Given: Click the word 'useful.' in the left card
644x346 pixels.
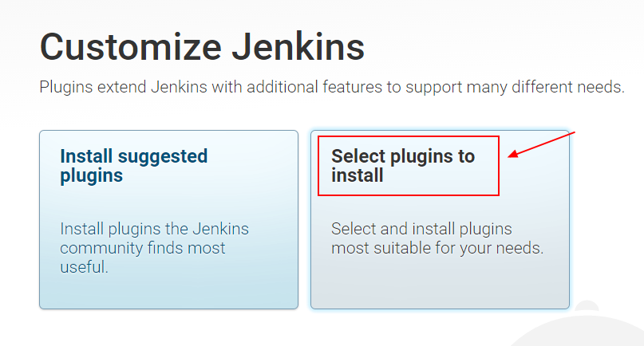Looking at the screenshot, I should (x=85, y=267).
